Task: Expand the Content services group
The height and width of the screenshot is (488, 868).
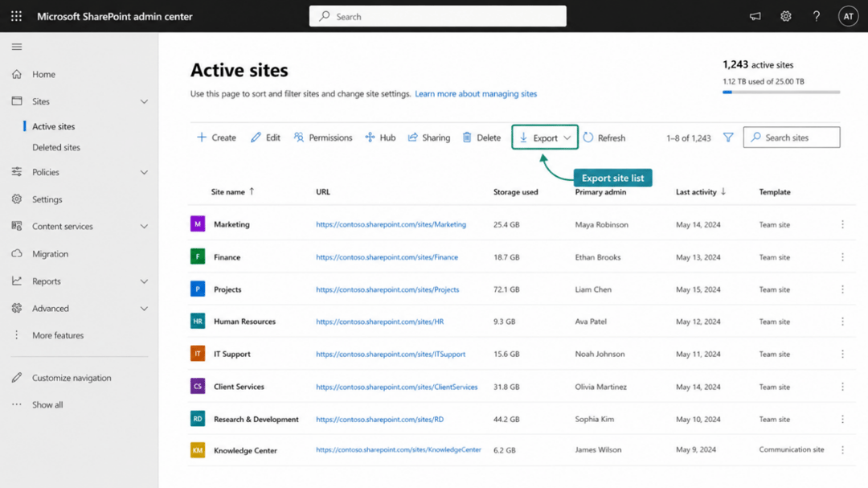Action: pyautogui.click(x=144, y=227)
